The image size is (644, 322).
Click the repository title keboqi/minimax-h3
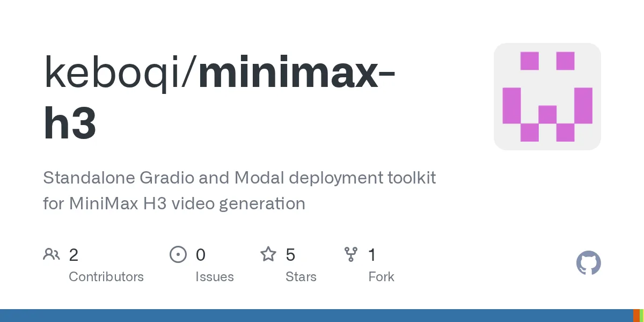(x=220, y=98)
